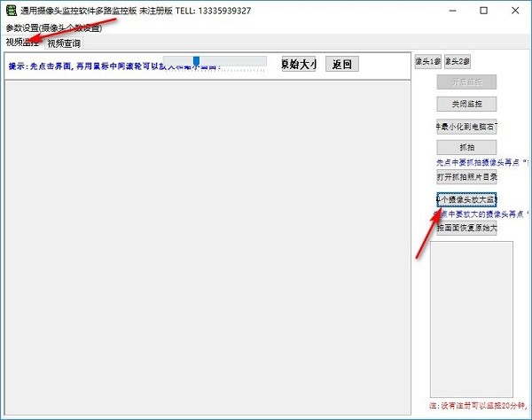The height and width of the screenshot is (420, 532).
Task: Click the zoom slider thumb
Action: [x=196, y=61]
